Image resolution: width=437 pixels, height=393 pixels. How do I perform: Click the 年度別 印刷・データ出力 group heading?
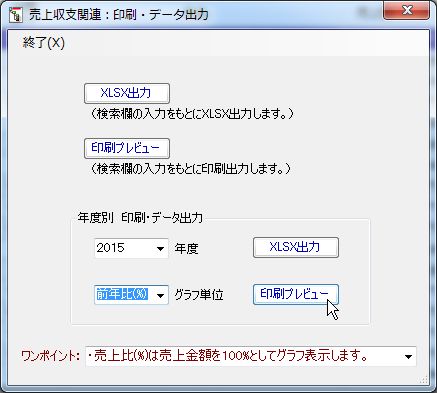coord(140,218)
